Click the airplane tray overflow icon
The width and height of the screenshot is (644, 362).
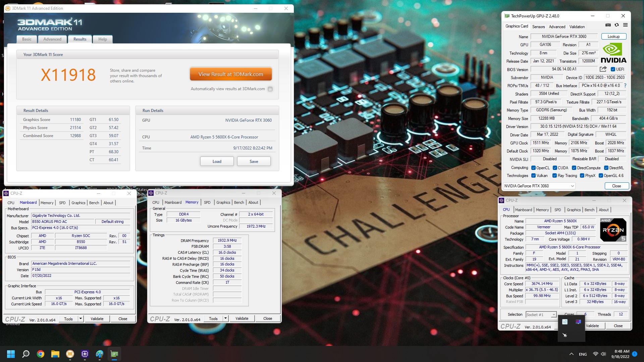(x=565, y=335)
